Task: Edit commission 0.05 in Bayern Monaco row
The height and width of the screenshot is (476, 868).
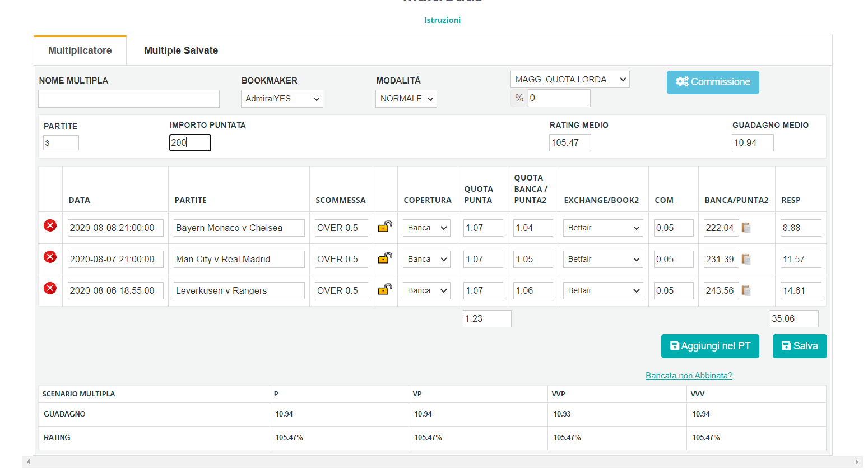Action: 674,228
